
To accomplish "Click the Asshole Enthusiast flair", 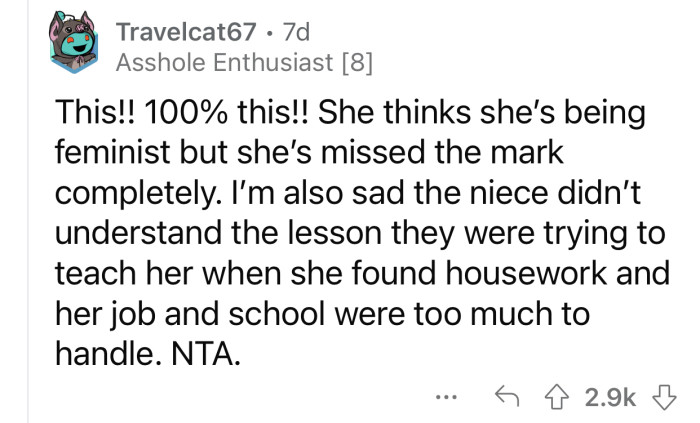I will coord(224,65).
